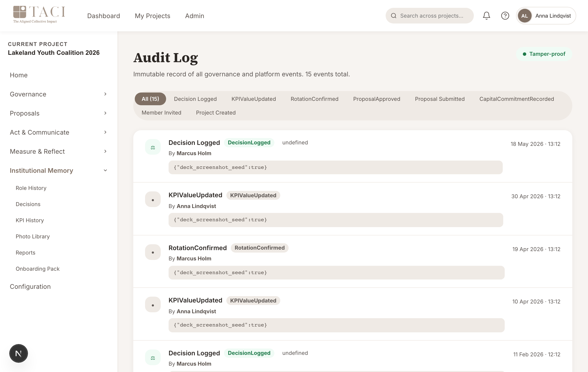Image resolution: width=588 pixels, height=372 pixels.
Task: Click Anna Lindqvist in 10 Apr entry
Action: point(196,311)
